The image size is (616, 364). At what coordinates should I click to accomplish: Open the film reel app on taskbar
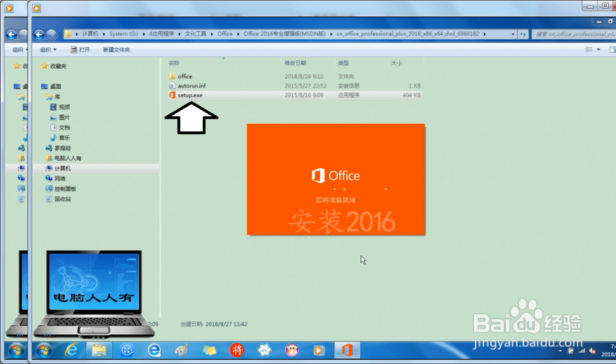pos(126,350)
